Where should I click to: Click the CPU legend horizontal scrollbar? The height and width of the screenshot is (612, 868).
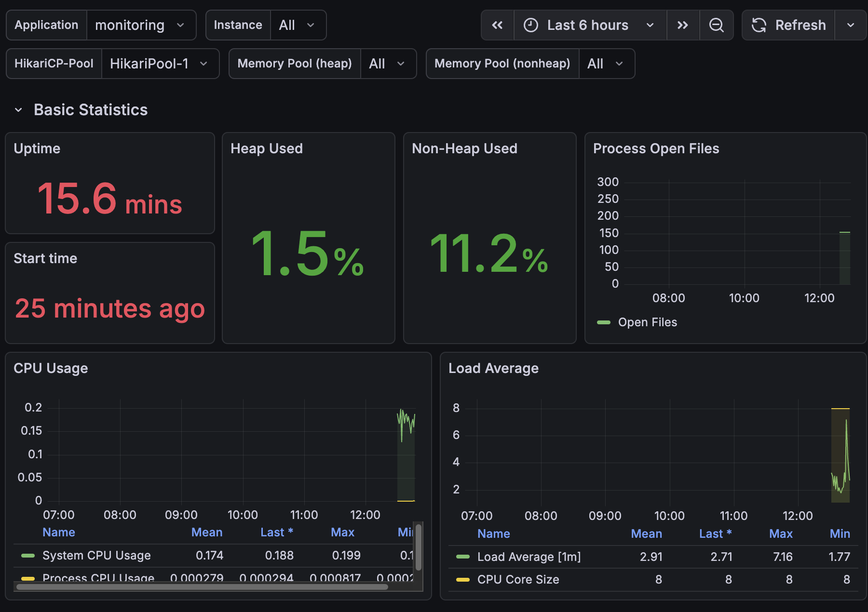point(203,587)
